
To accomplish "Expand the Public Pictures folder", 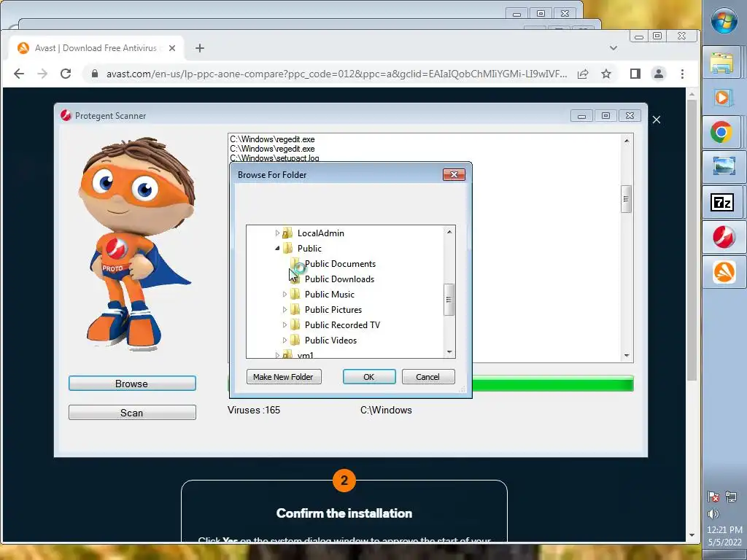I will tap(285, 309).
